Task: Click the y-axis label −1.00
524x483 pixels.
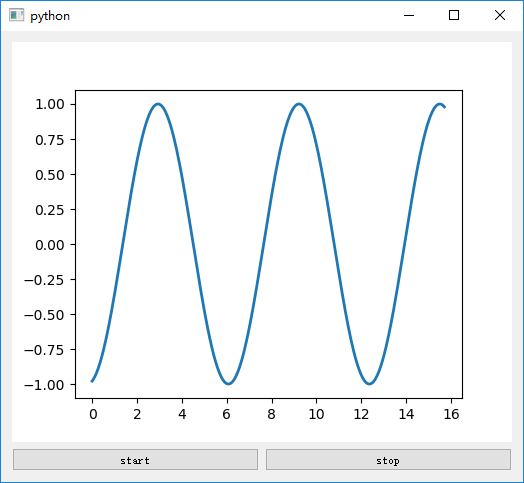Action: point(44,385)
